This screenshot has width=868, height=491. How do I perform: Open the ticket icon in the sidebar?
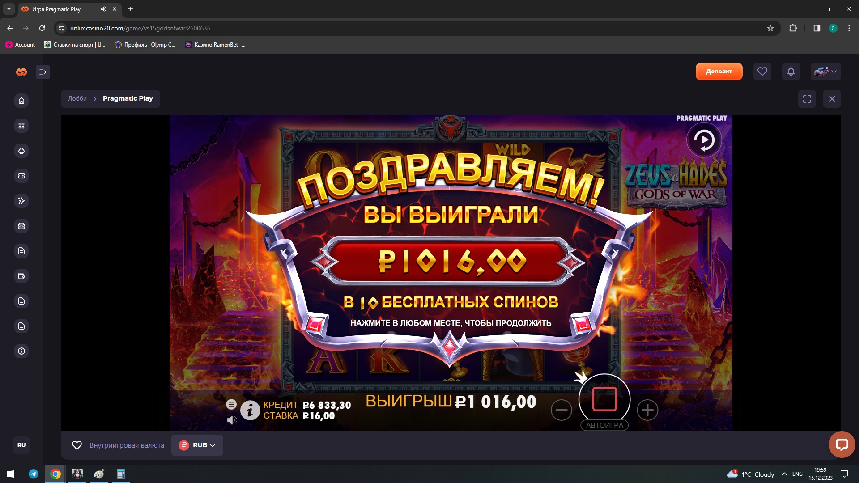point(21,176)
